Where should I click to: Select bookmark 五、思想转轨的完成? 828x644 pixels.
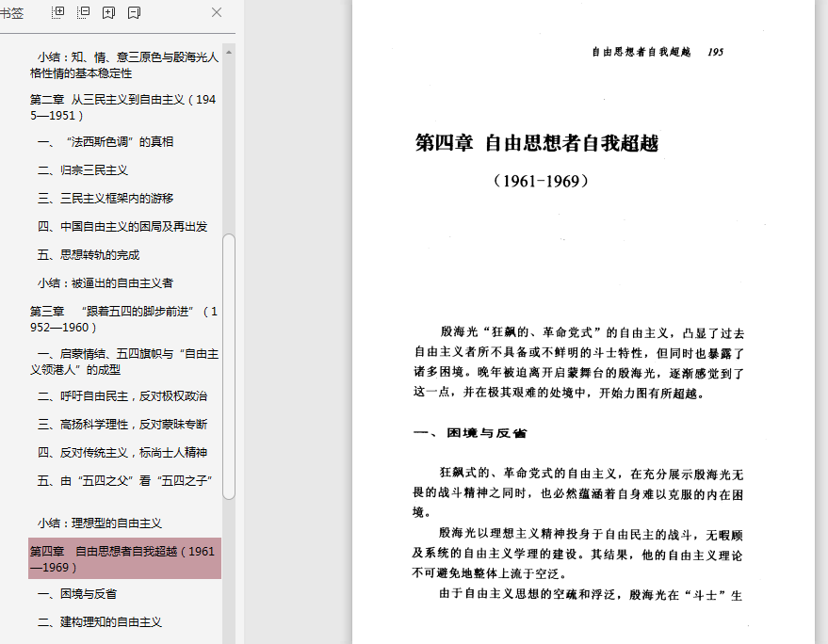coord(89,255)
